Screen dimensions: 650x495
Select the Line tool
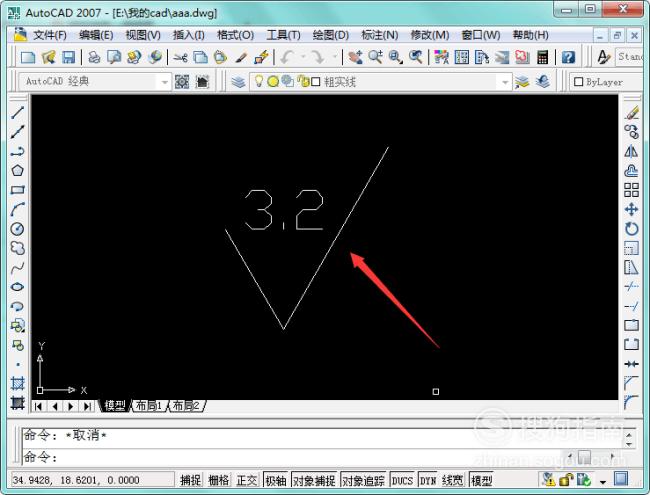tap(17, 112)
